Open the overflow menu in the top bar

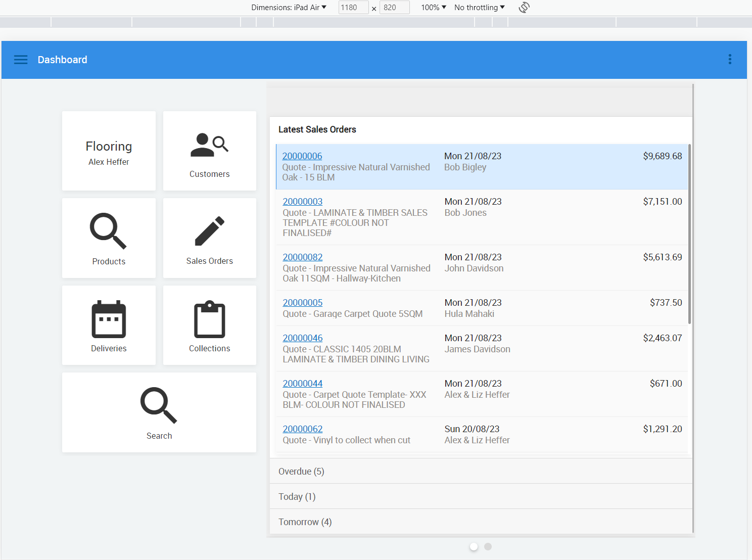click(x=730, y=59)
